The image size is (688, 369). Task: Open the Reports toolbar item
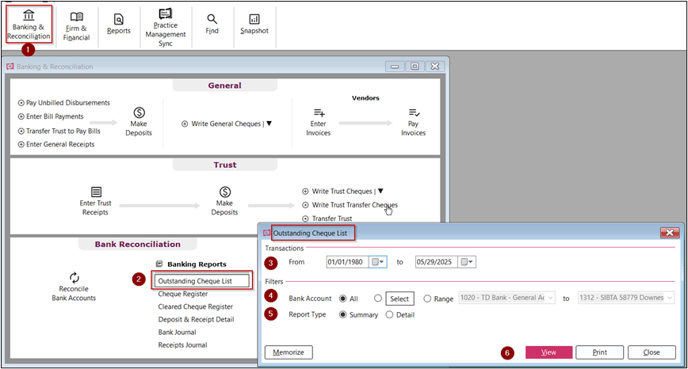click(x=118, y=24)
